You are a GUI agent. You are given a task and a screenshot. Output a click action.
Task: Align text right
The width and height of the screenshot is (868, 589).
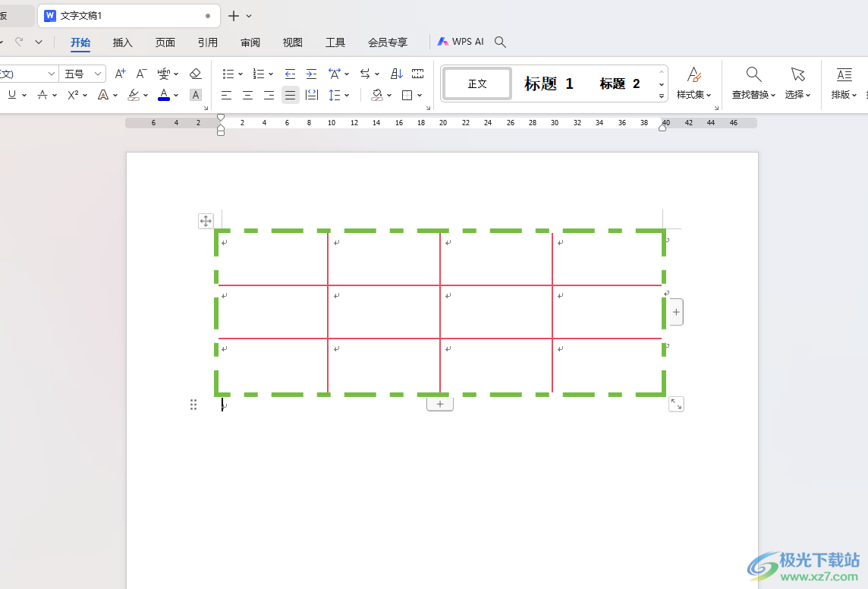tap(269, 95)
